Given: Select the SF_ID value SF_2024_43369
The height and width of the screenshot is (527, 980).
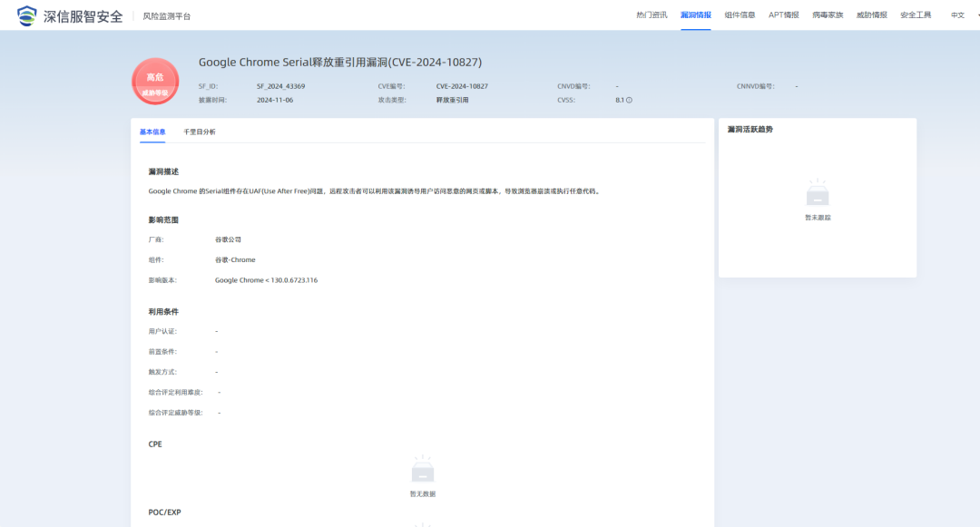Looking at the screenshot, I should point(280,86).
